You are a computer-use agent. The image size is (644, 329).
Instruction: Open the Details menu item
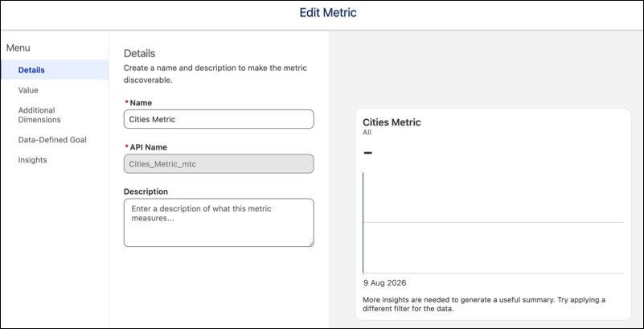click(x=55, y=70)
